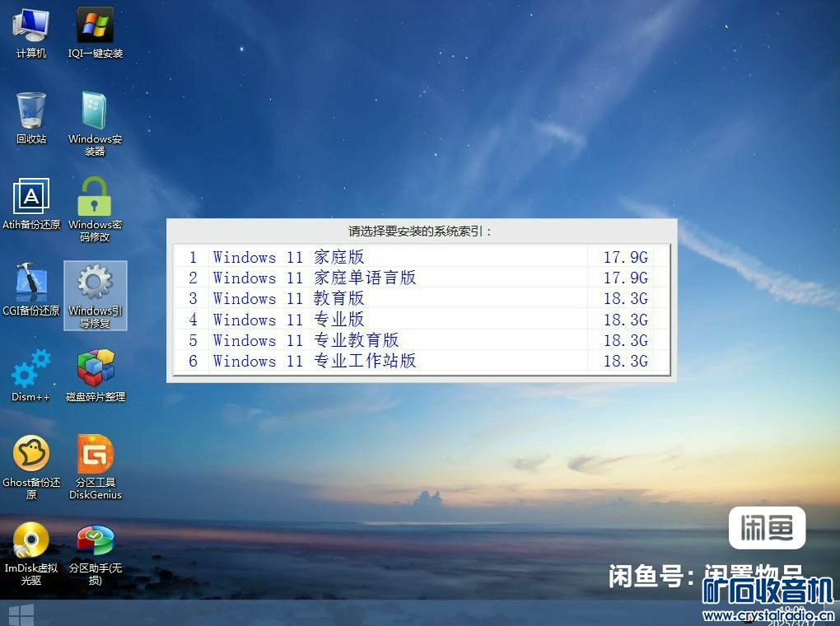The width and height of the screenshot is (840, 626).
Task: Select the 分区助手(无损) icon
Action: pos(96,554)
